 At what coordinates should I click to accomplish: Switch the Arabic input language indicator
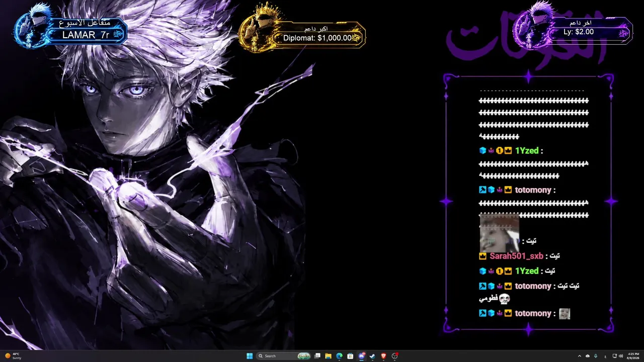pos(605,356)
